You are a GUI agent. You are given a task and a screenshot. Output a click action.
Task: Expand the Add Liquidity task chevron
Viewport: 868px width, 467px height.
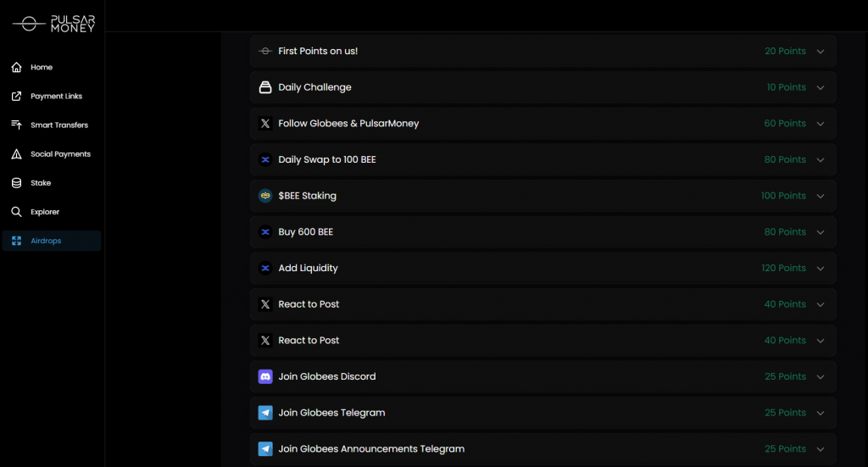coord(821,269)
